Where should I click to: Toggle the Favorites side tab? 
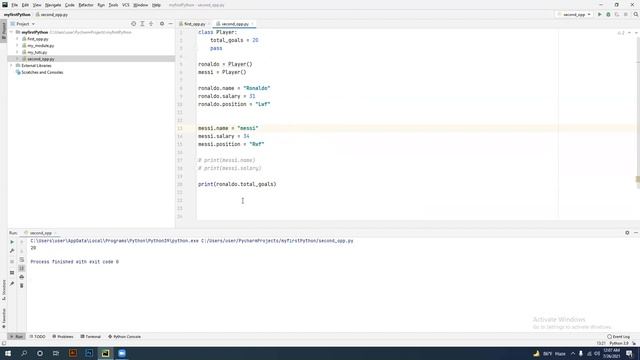click(x=4, y=318)
